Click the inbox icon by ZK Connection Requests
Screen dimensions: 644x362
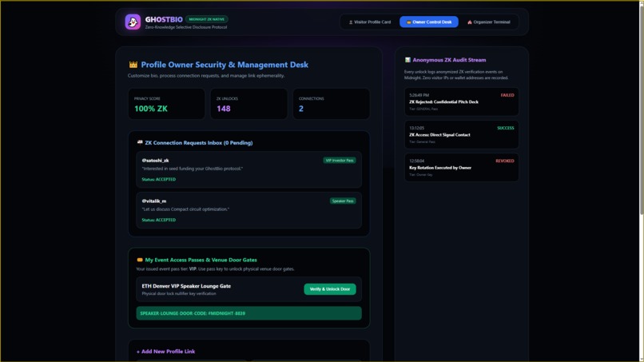click(x=140, y=142)
